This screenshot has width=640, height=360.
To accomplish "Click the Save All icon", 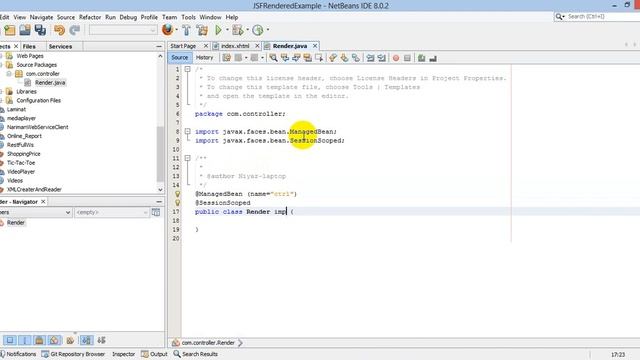I will [x=40, y=30].
